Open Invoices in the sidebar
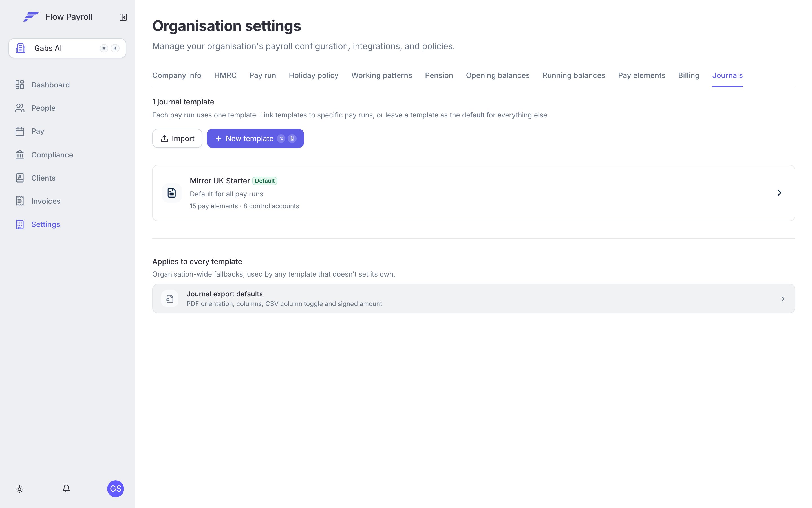This screenshot has height=508, width=812. [46, 201]
